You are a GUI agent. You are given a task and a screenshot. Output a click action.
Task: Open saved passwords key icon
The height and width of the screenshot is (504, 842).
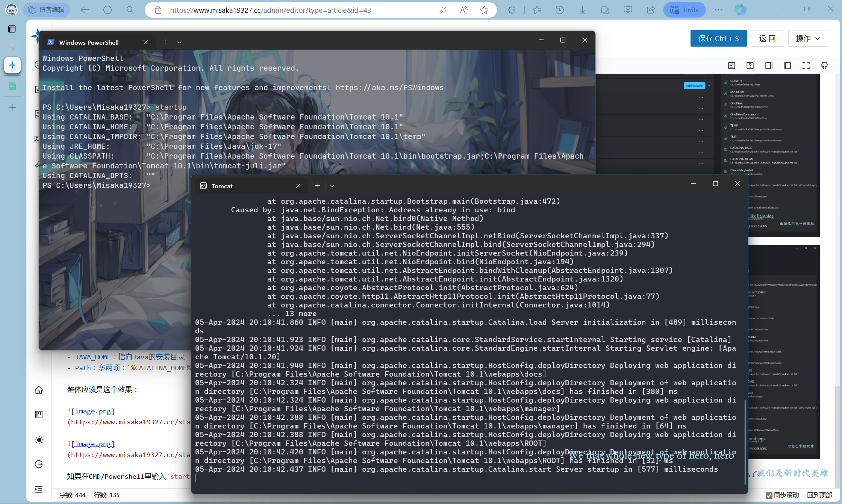443,10
